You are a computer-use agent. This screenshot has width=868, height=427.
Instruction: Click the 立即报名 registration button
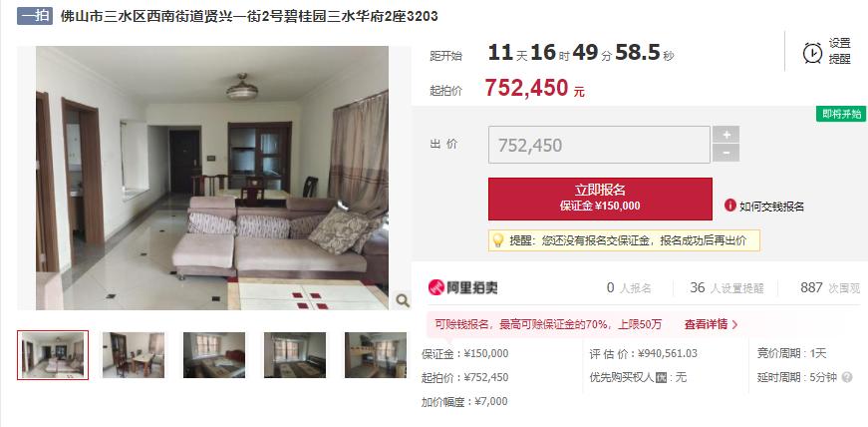(600, 199)
